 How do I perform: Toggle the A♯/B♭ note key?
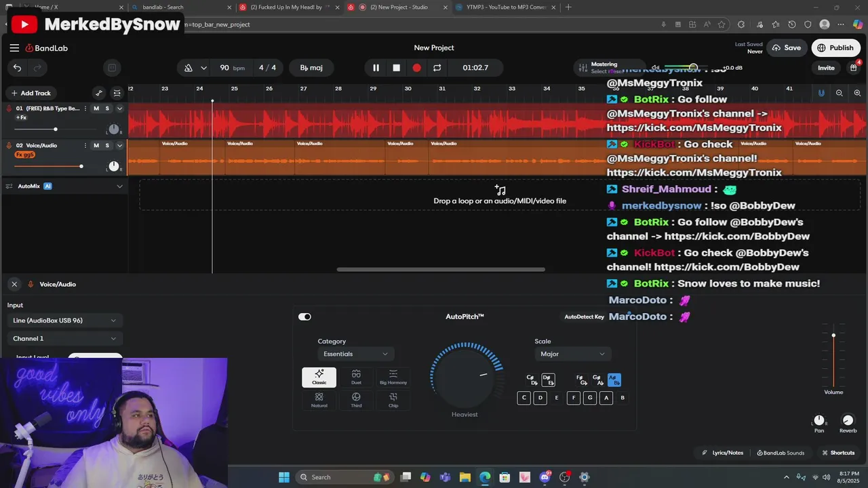coord(613,380)
